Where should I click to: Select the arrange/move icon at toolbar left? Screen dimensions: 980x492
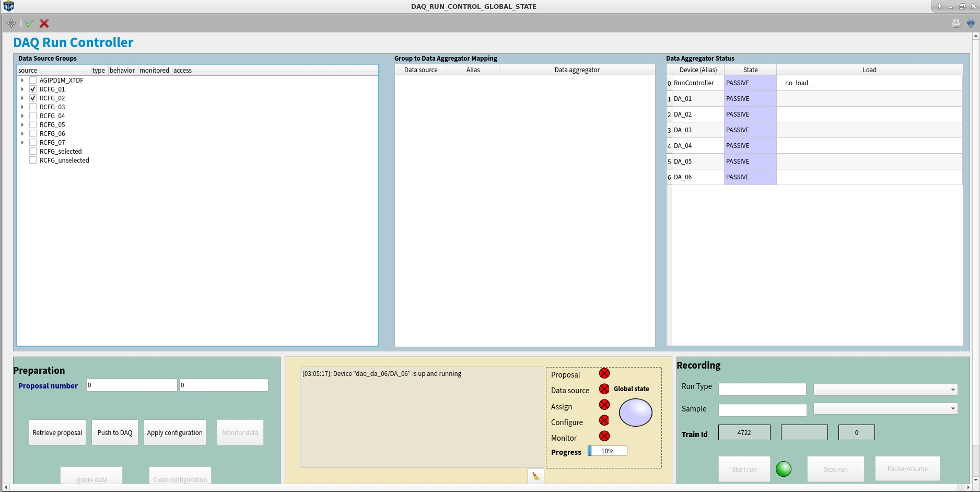tap(11, 23)
